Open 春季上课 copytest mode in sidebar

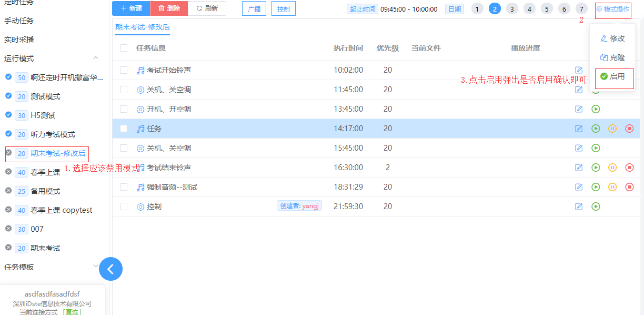pyautogui.click(x=61, y=210)
